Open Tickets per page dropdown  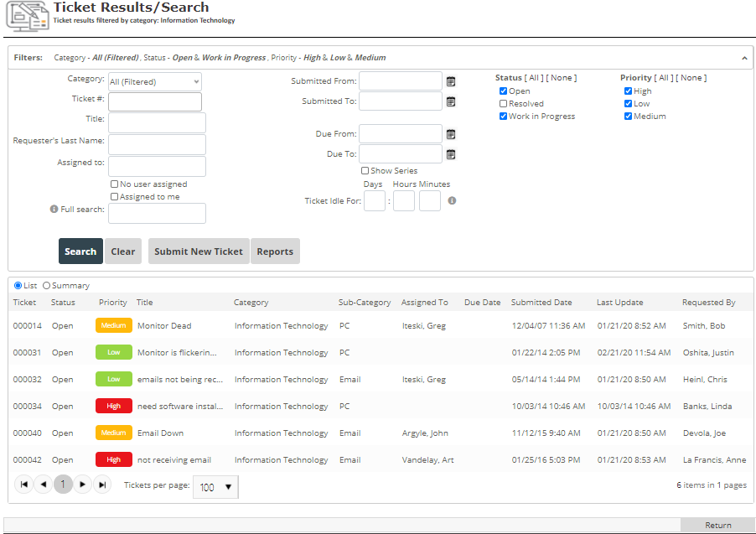[215, 487]
